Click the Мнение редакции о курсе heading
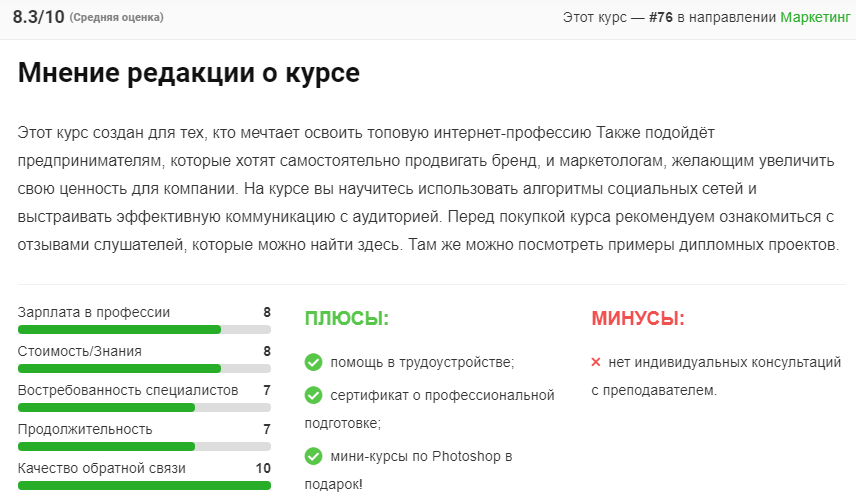Image resolution: width=856 pixels, height=501 pixels. click(x=188, y=73)
